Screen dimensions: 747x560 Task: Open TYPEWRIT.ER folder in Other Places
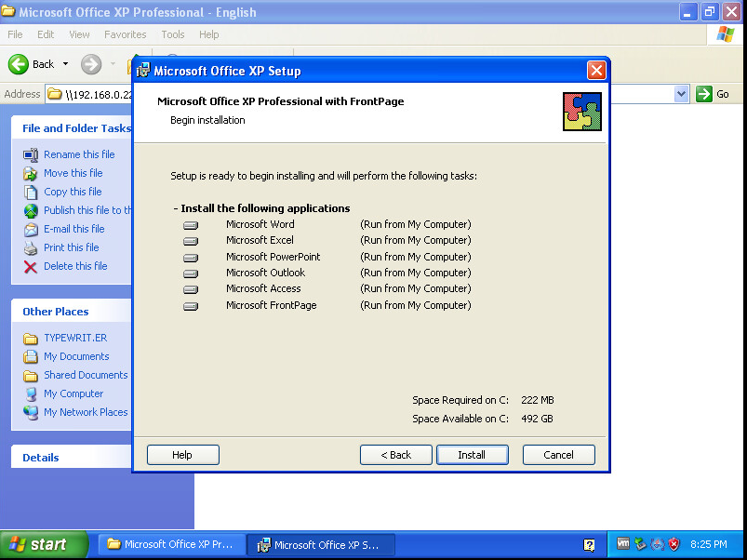coord(75,338)
